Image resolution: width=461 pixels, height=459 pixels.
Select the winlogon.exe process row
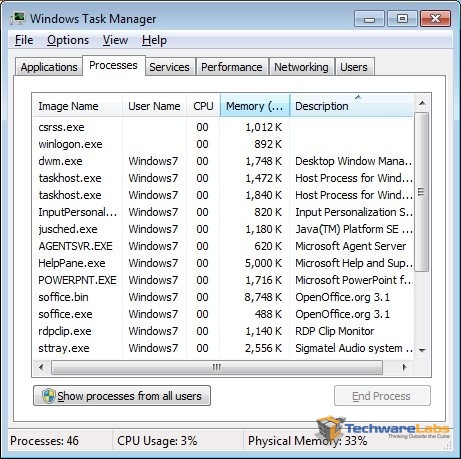point(223,144)
